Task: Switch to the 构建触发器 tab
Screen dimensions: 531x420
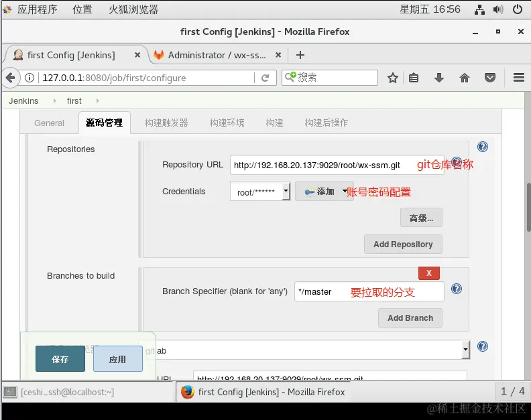Action: [x=166, y=123]
